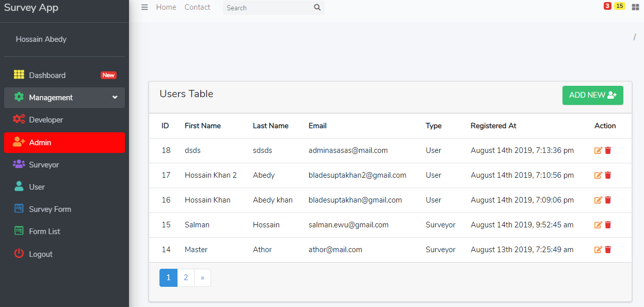This screenshot has height=307, width=644.
Task: Click the First Name column header
Action: coord(203,126)
